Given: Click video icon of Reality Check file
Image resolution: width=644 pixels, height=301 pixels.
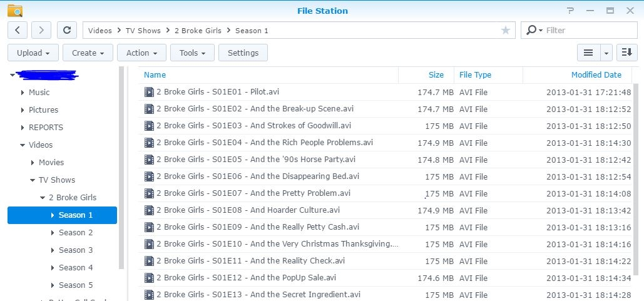Looking at the screenshot, I should [x=149, y=261].
